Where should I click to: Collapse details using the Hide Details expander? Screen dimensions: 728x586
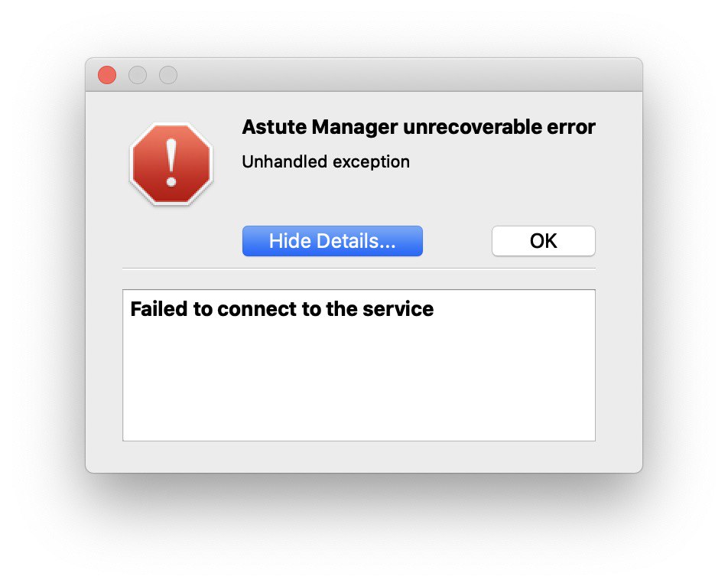[333, 241]
